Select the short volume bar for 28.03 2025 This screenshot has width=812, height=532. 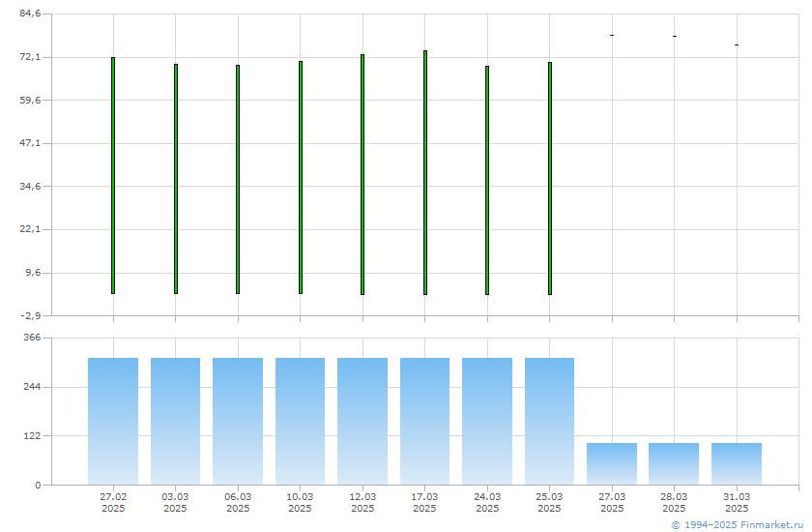click(x=674, y=463)
